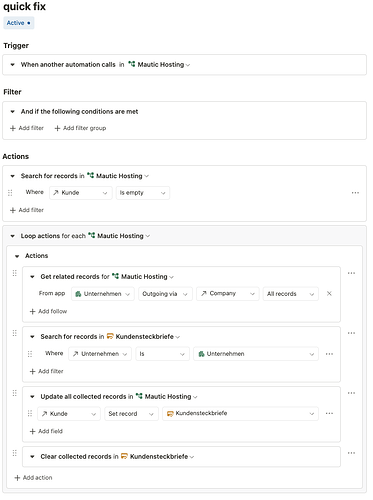This screenshot has height=500, width=373.
Task: Open the All records dropdown
Action: 291,294
